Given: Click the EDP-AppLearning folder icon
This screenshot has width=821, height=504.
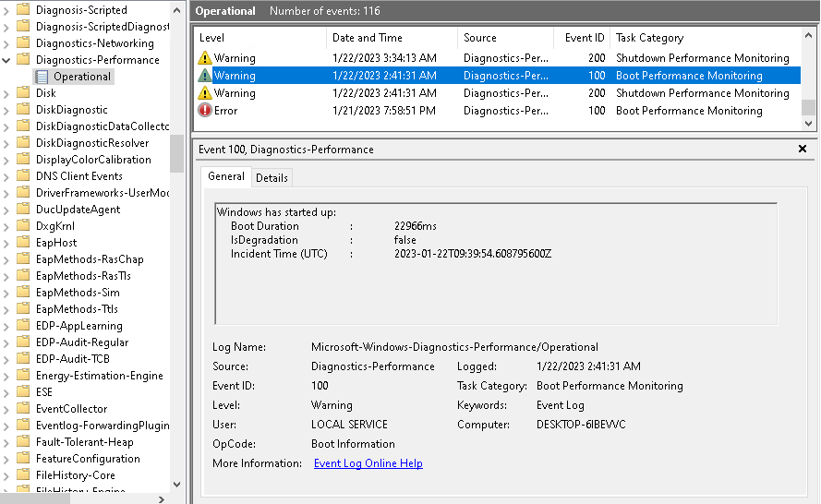Looking at the screenshot, I should (x=23, y=325).
